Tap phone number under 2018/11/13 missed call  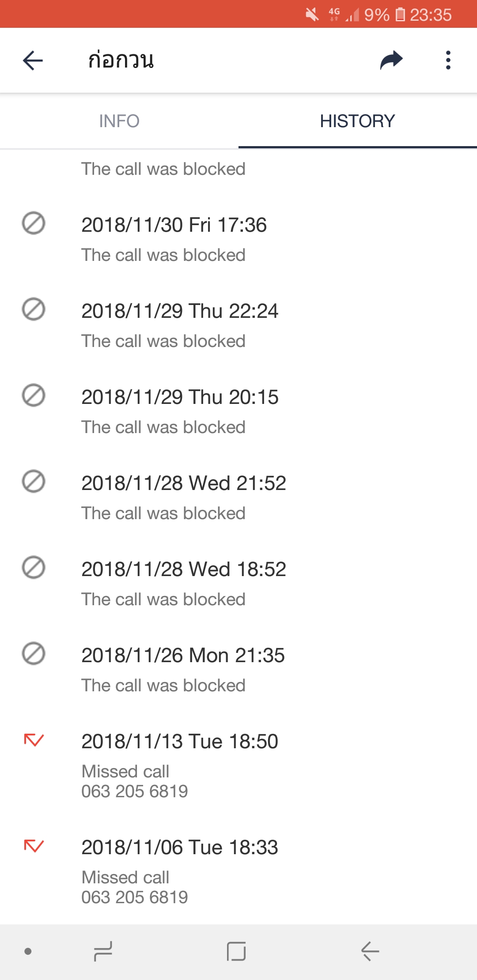click(x=135, y=792)
